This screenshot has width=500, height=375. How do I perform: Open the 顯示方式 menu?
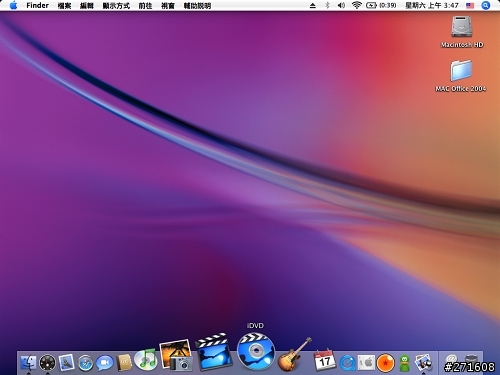116,6
